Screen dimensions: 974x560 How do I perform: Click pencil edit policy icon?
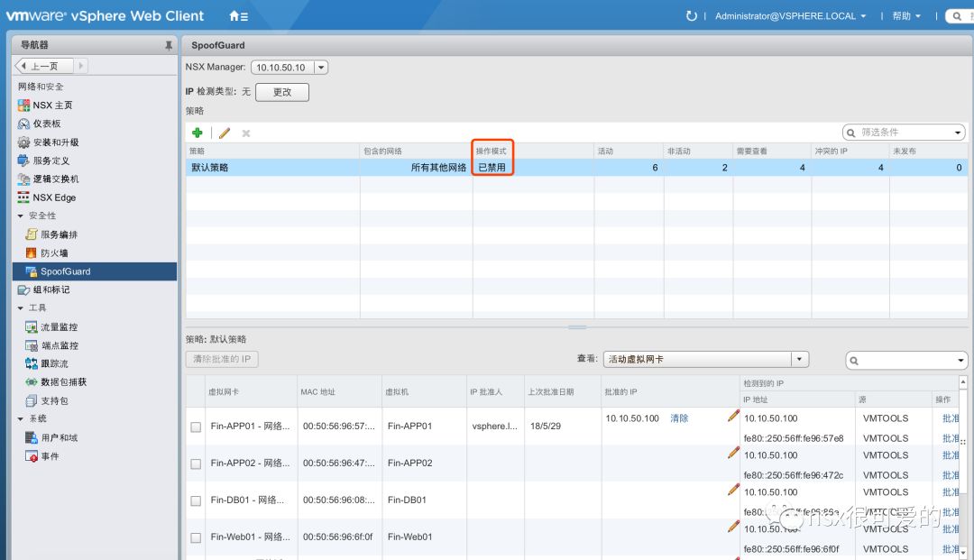click(x=225, y=133)
